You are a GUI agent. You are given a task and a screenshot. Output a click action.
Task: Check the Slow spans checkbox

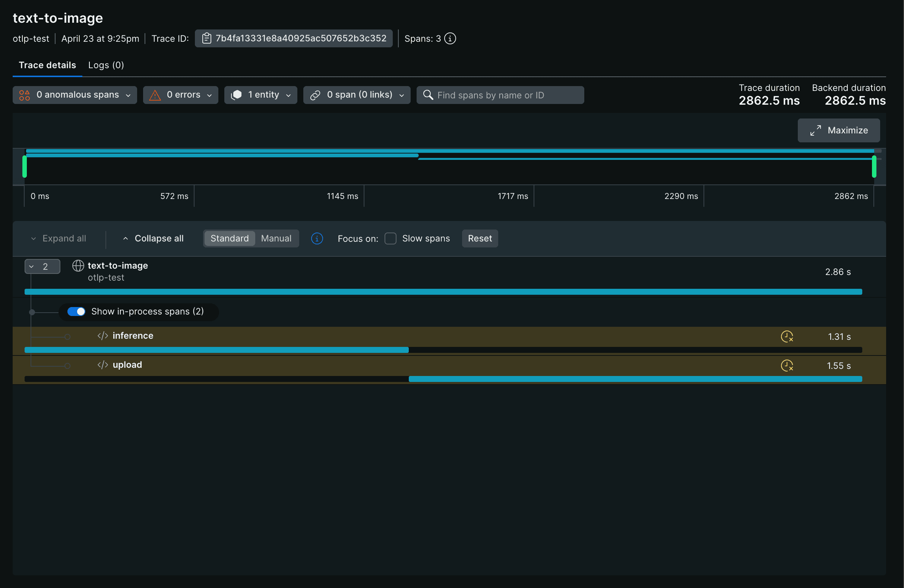tap(390, 238)
